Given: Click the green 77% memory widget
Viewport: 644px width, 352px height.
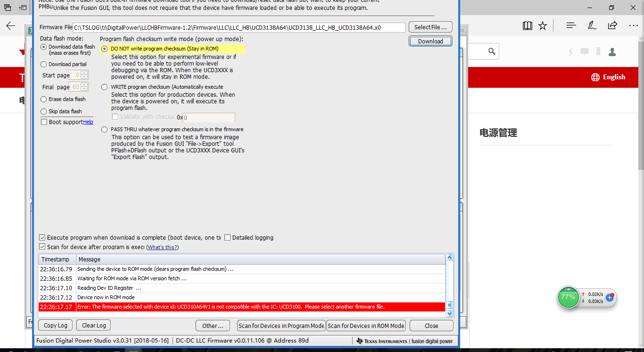Looking at the screenshot, I should (x=568, y=297).
